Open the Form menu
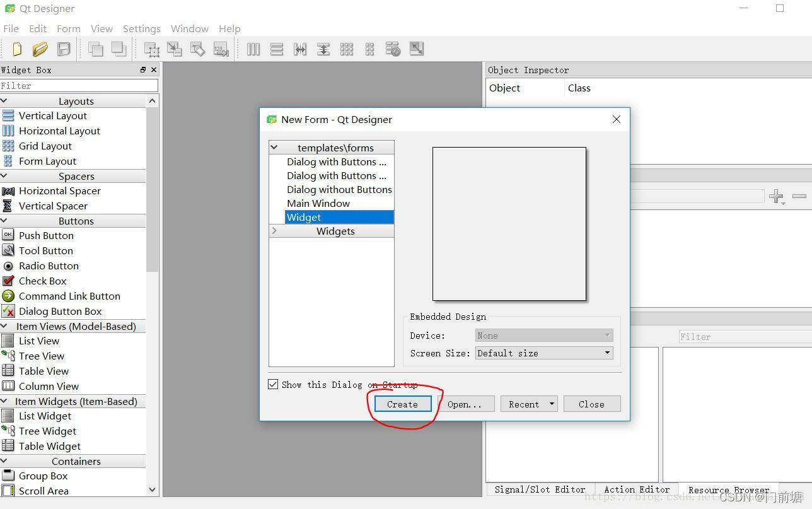The height and width of the screenshot is (509, 812). coord(69,28)
